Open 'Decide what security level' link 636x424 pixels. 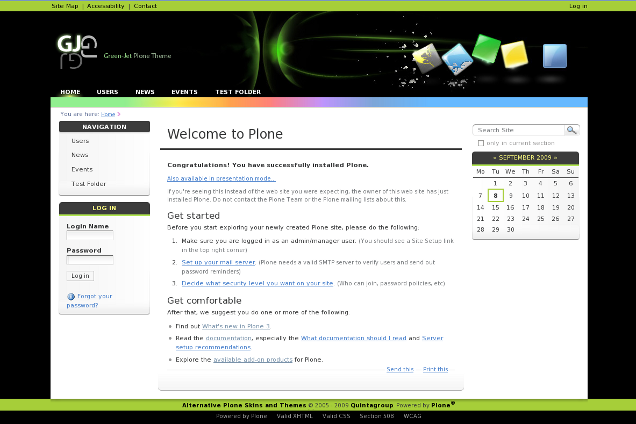point(257,283)
